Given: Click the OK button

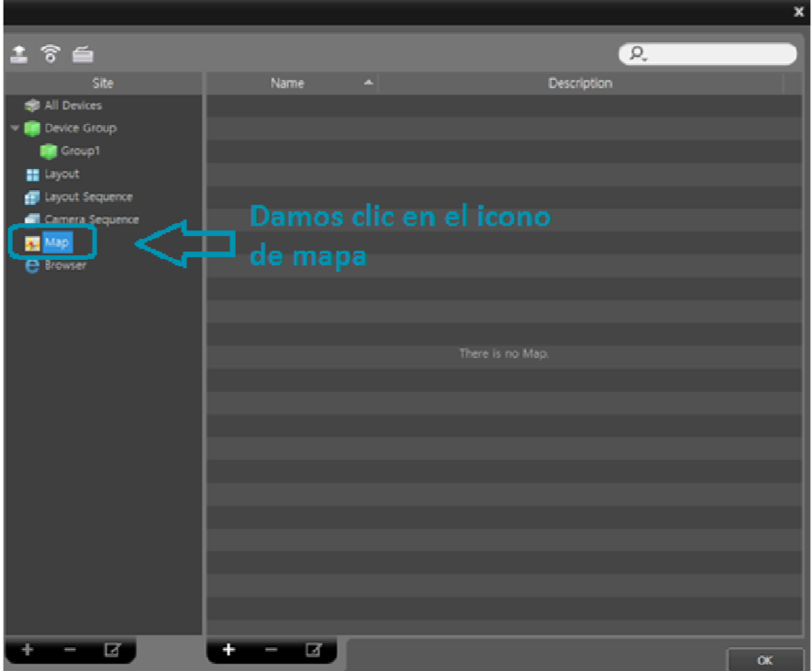Looking at the screenshot, I should coord(765,660).
